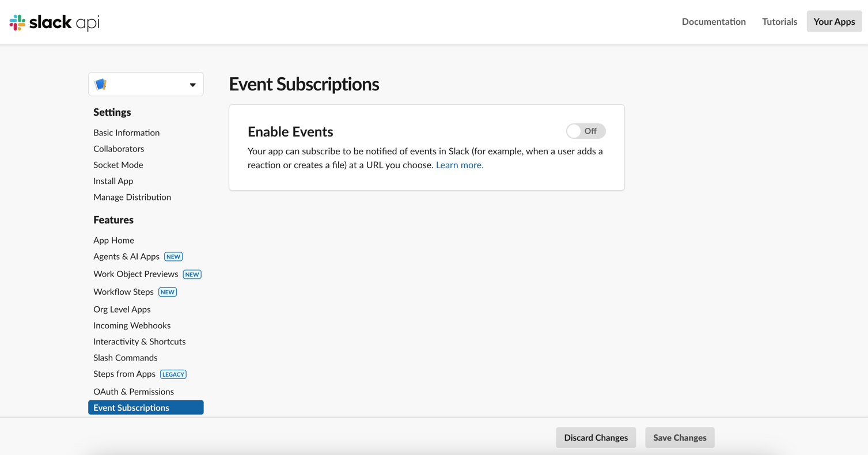Click the Slack API logo
This screenshot has height=455, width=868.
click(x=55, y=22)
